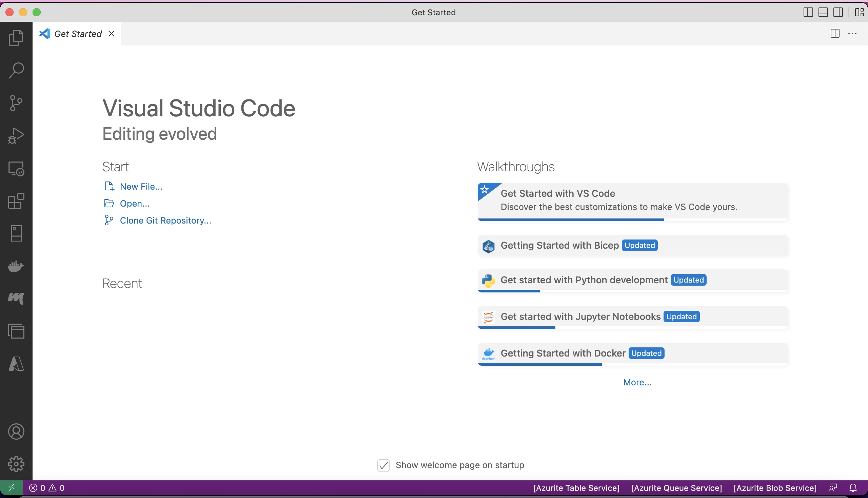The width and height of the screenshot is (868, 498).
Task: Click the Python walkthrough progress bar
Action: (509, 291)
